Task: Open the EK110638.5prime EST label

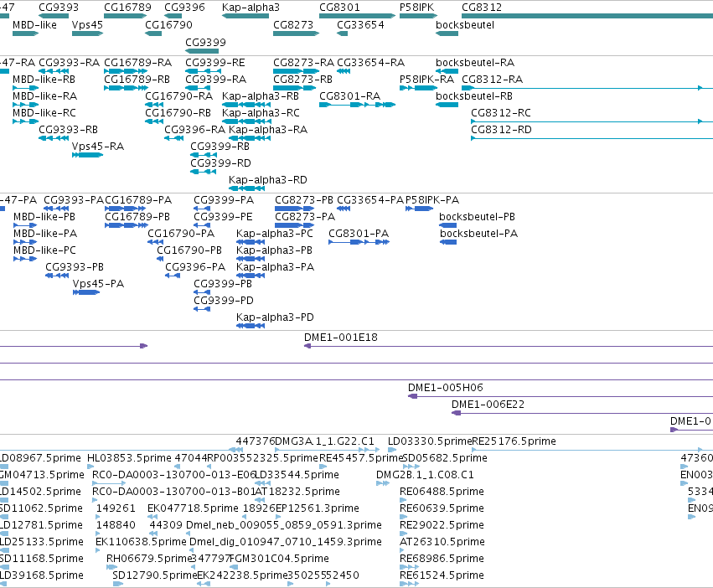Action: click(x=141, y=542)
